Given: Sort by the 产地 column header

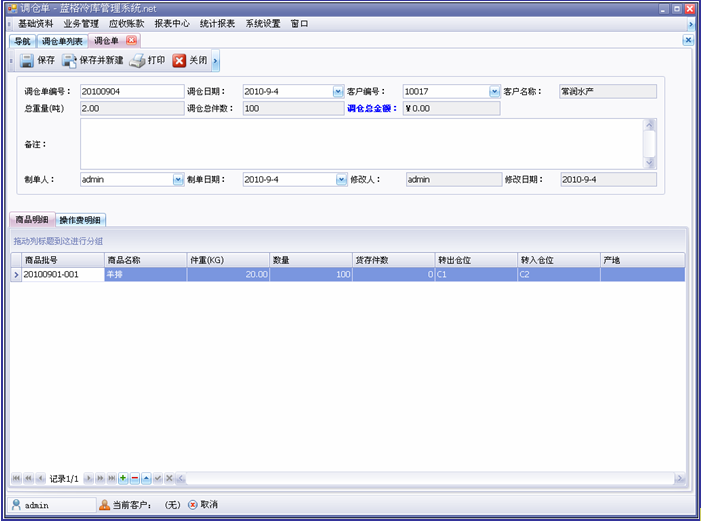Looking at the screenshot, I should (x=642, y=260).
